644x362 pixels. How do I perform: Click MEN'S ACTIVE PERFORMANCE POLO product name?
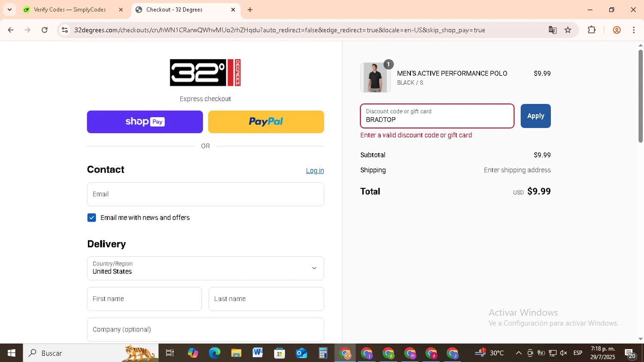coord(452,73)
